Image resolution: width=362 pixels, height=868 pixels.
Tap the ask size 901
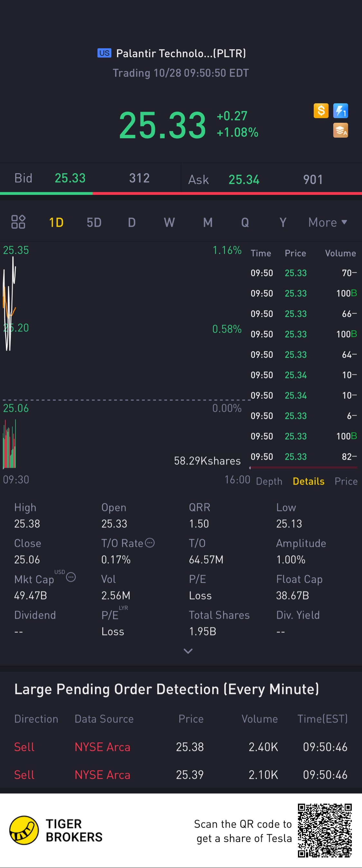pyautogui.click(x=313, y=179)
